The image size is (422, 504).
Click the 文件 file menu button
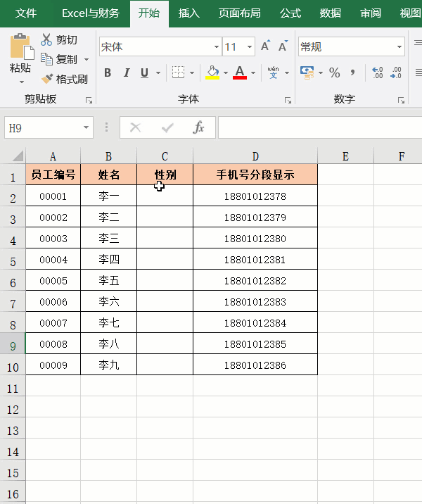[x=26, y=13]
